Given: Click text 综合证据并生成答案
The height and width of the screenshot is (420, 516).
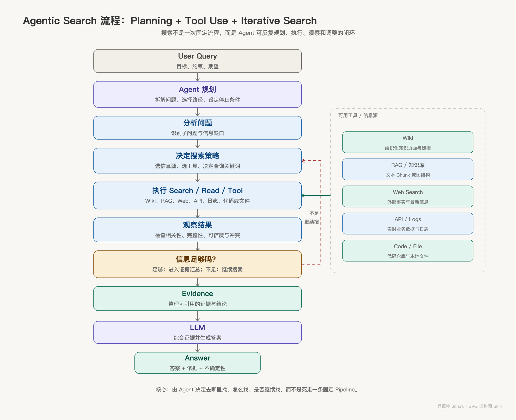Looking at the screenshot, I should tap(197, 338).
